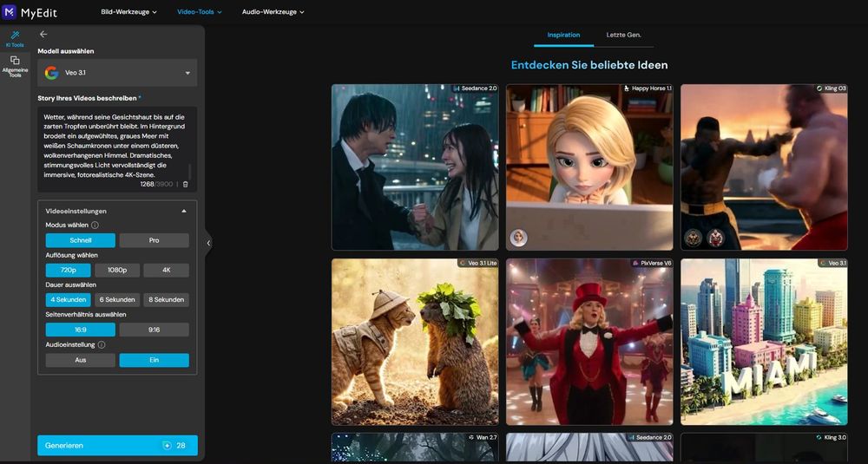Open the Happy Horse 1.1 cartoon girl thumbnail
The width and height of the screenshot is (868, 464).
pyautogui.click(x=589, y=167)
